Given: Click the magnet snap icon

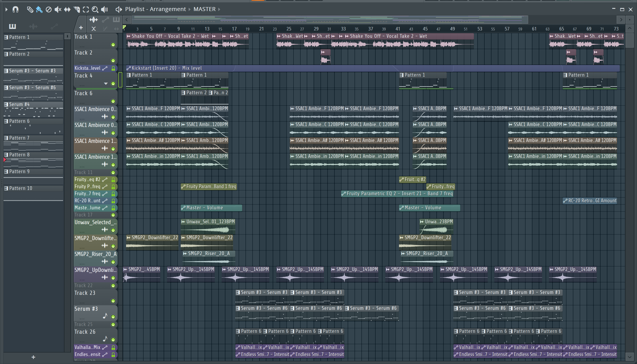Looking at the screenshot, I should click(x=15, y=9).
